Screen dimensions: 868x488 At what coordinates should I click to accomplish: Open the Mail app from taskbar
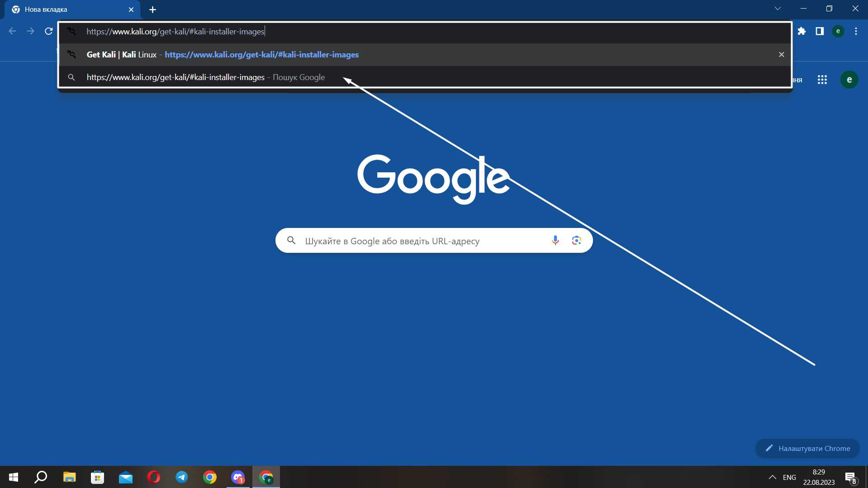pyautogui.click(x=125, y=477)
